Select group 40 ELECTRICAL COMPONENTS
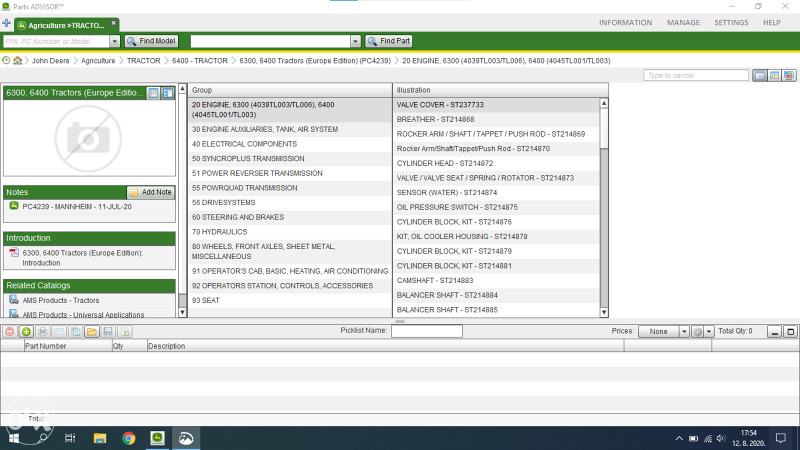This screenshot has height=450, width=800. point(289,144)
